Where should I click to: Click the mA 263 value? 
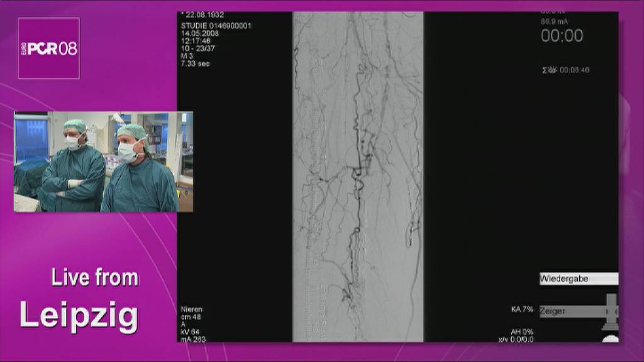click(x=193, y=339)
